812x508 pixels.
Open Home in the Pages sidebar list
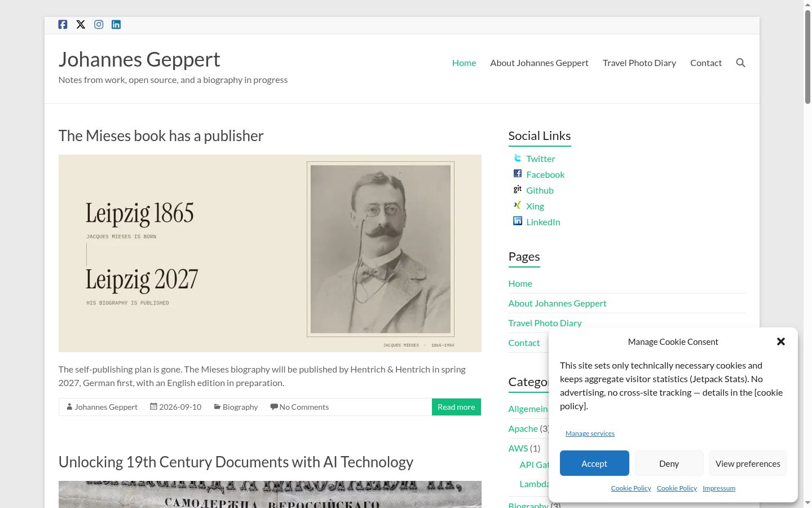coord(520,283)
